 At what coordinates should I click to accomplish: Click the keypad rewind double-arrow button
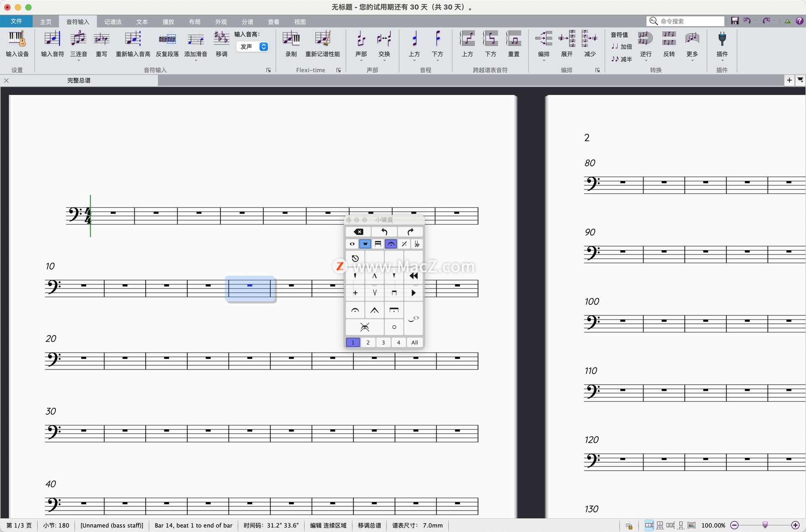coord(413,276)
